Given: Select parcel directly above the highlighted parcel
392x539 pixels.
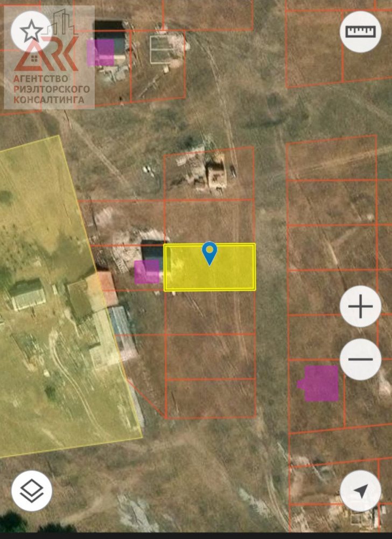Looking at the screenshot, I should pos(209,222).
